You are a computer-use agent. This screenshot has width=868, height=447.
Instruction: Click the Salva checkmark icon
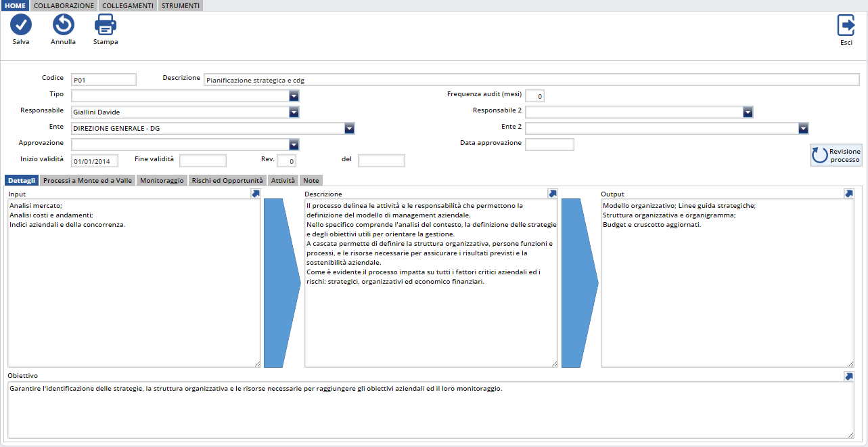click(21, 25)
